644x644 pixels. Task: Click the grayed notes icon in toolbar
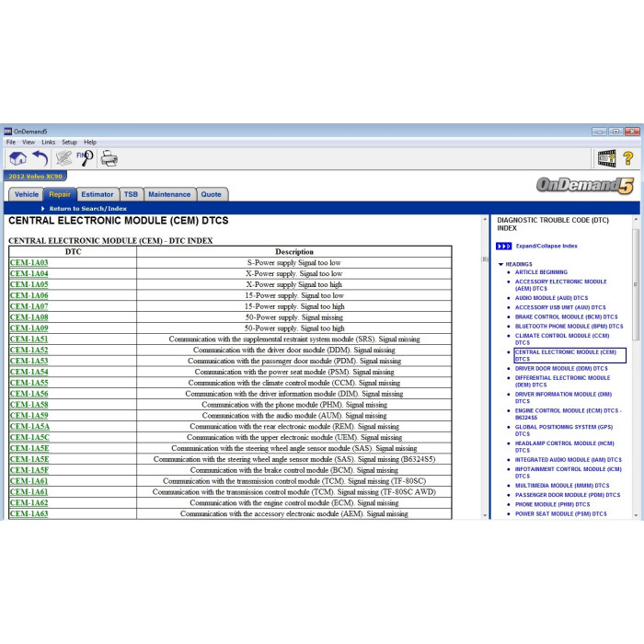click(x=63, y=158)
